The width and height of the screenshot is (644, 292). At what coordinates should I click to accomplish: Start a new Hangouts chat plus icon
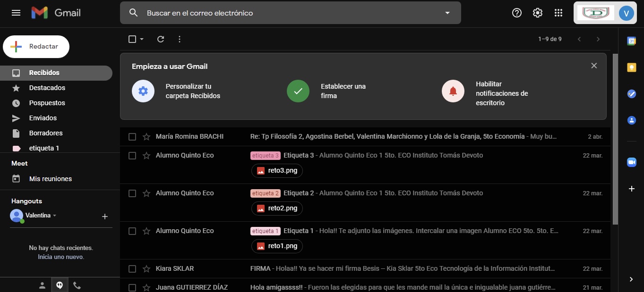105,217
